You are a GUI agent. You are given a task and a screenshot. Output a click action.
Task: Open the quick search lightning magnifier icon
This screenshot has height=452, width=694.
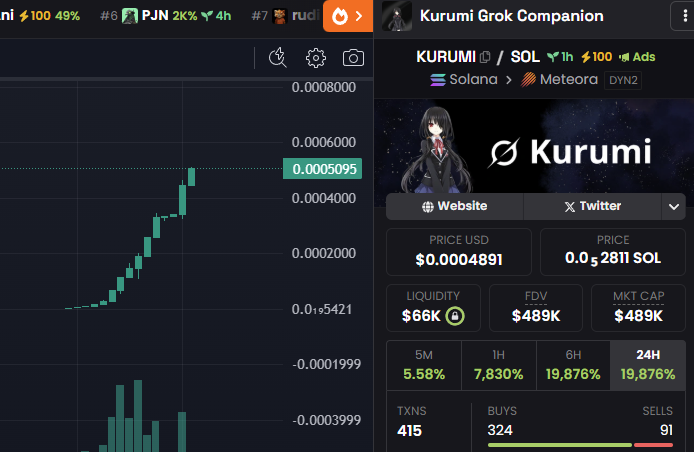(278, 58)
